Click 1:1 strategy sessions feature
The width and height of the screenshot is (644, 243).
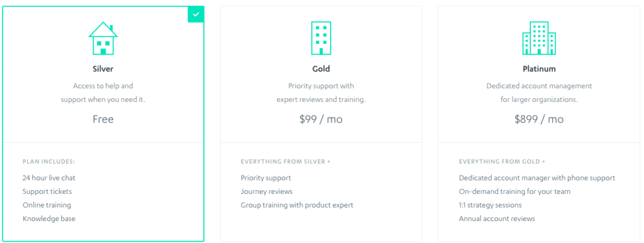pos(490,205)
